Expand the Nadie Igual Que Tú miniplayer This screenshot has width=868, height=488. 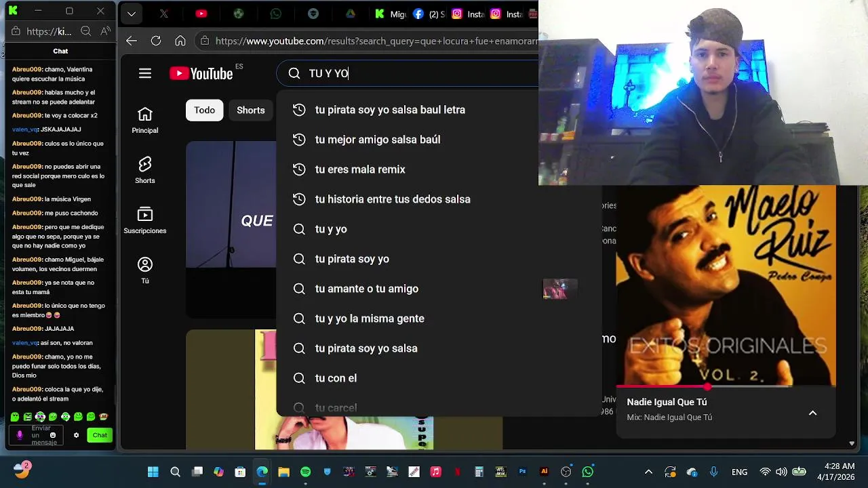(812, 413)
